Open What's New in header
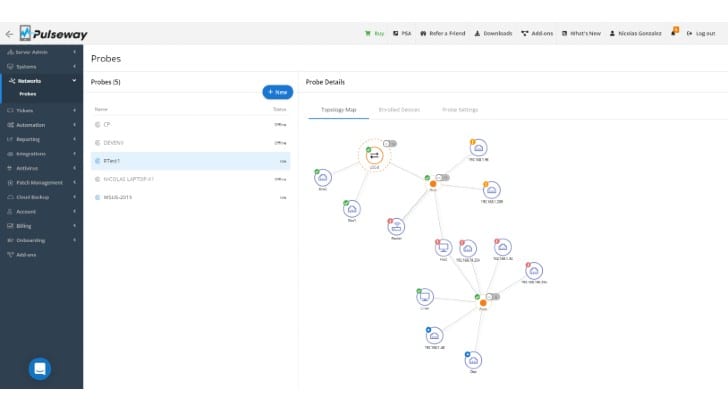 [581, 33]
